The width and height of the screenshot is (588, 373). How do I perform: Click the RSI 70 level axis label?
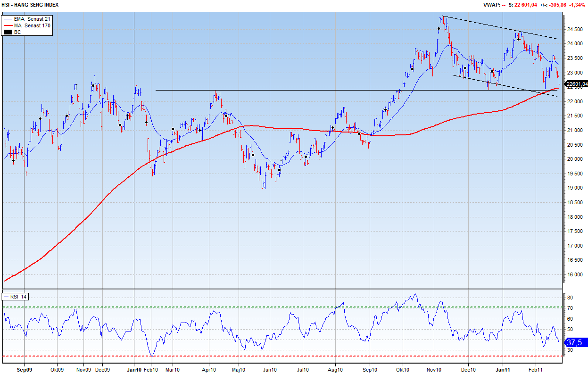tap(569, 308)
